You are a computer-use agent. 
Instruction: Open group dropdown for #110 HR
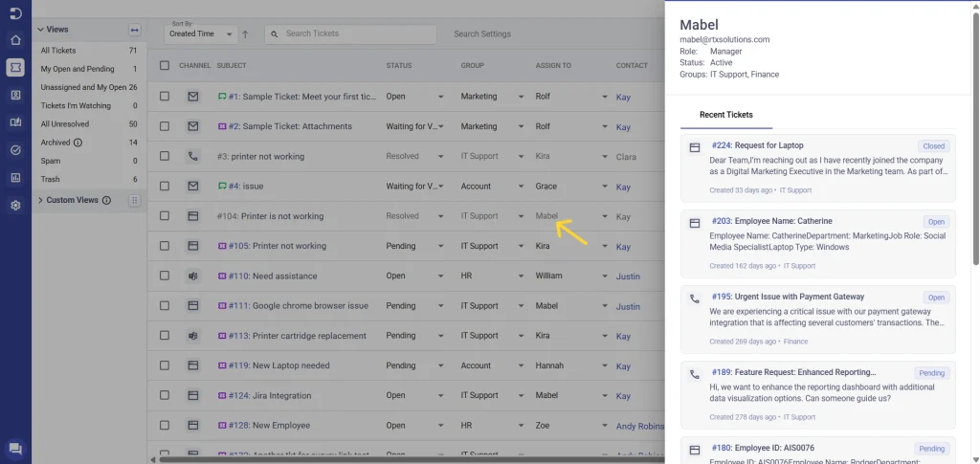click(522, 276)
